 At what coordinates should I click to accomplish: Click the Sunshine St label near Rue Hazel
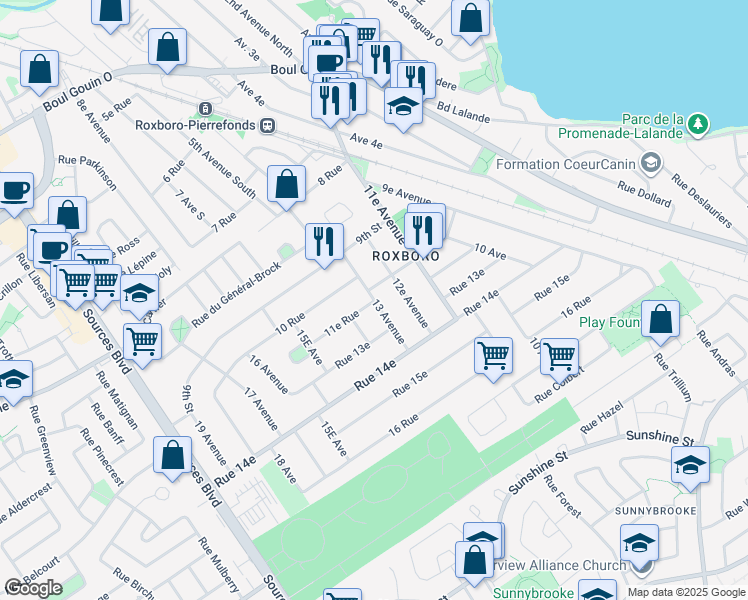pos(538,473)
